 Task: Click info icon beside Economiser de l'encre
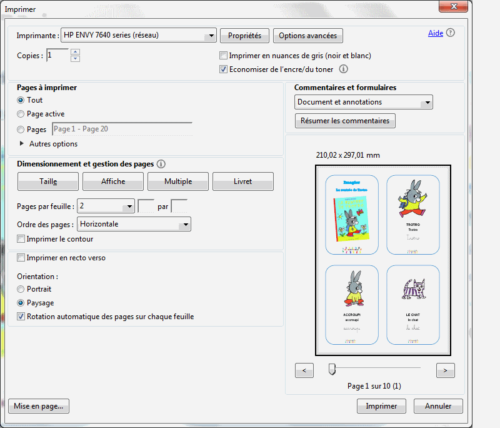[343, 69]
